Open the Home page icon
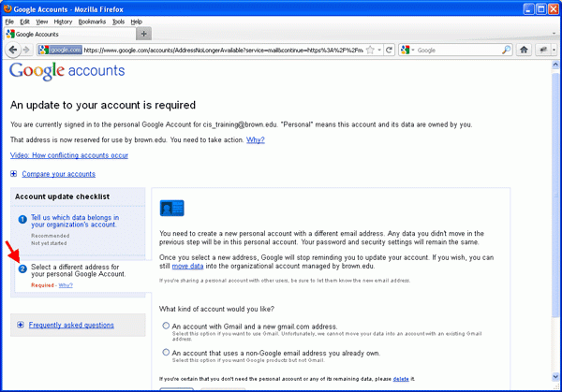This screenshot has width=562, height=392. 524,50
